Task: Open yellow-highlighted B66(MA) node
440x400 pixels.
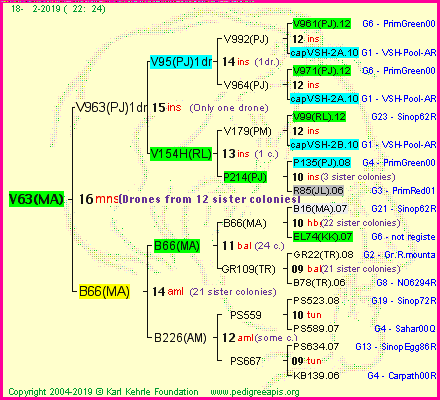Action: pyautogui.click(x=104, y=291)
